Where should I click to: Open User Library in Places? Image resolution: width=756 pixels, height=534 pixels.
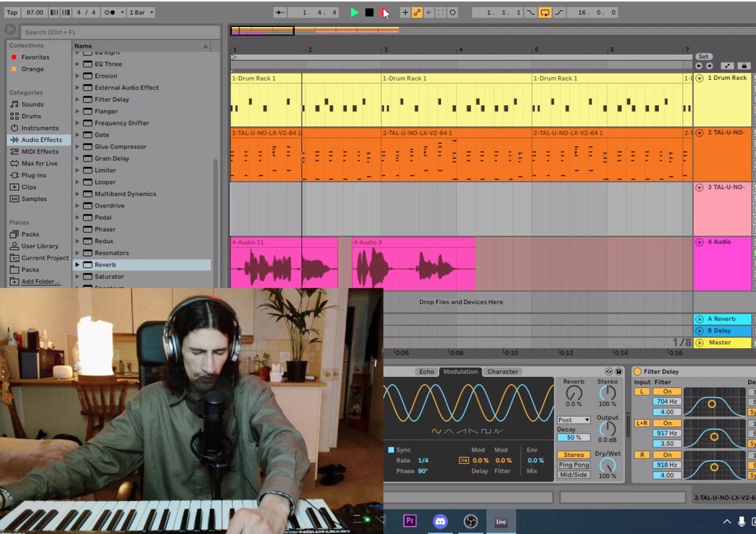coord(40,247)
